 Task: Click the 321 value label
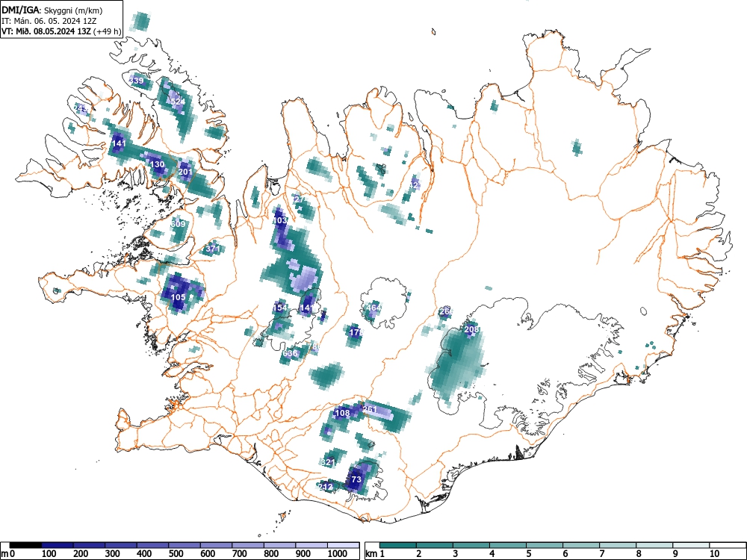point(328,462)
